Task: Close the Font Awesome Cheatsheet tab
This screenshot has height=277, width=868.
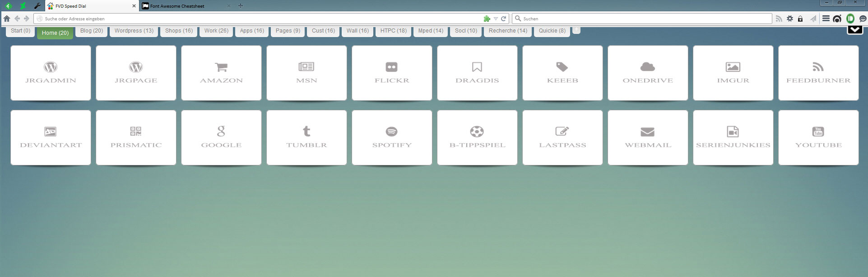Action: click(228, 6)
